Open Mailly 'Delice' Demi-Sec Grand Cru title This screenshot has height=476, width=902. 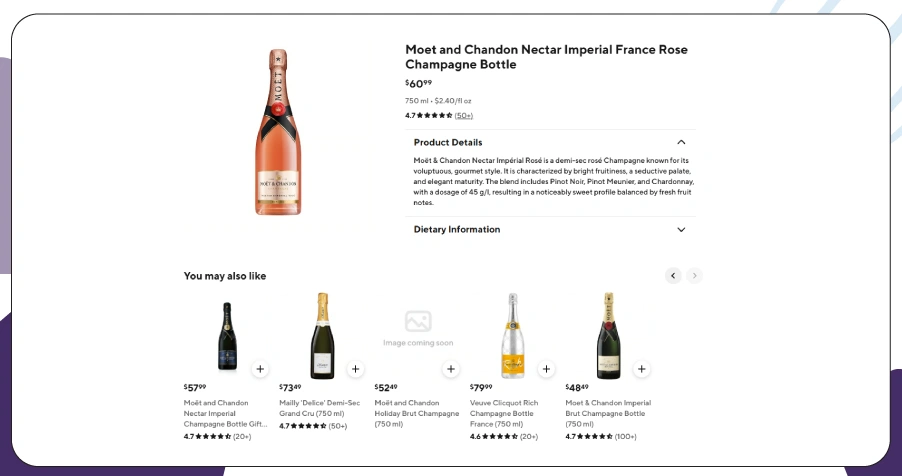click(x=319, y=408)
